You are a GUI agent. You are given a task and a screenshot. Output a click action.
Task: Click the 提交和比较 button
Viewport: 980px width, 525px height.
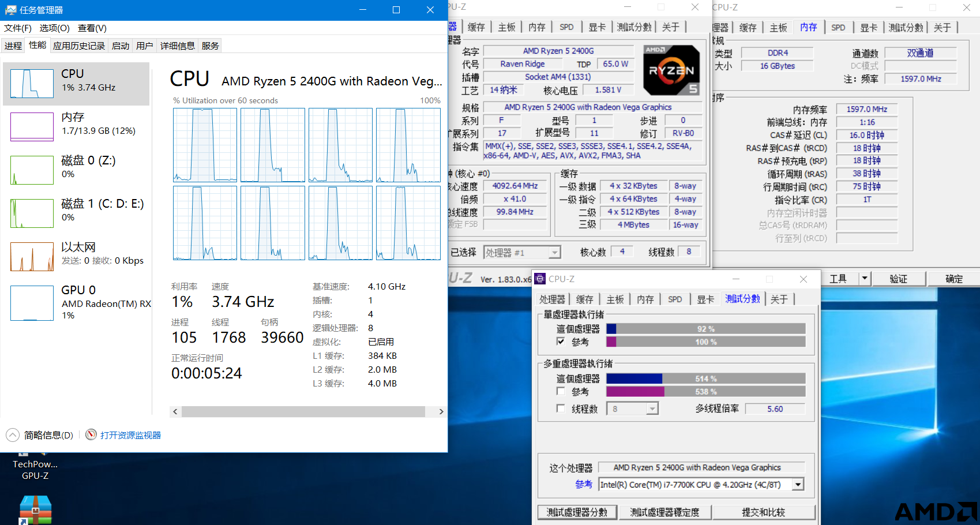click(x=764, y=512)
